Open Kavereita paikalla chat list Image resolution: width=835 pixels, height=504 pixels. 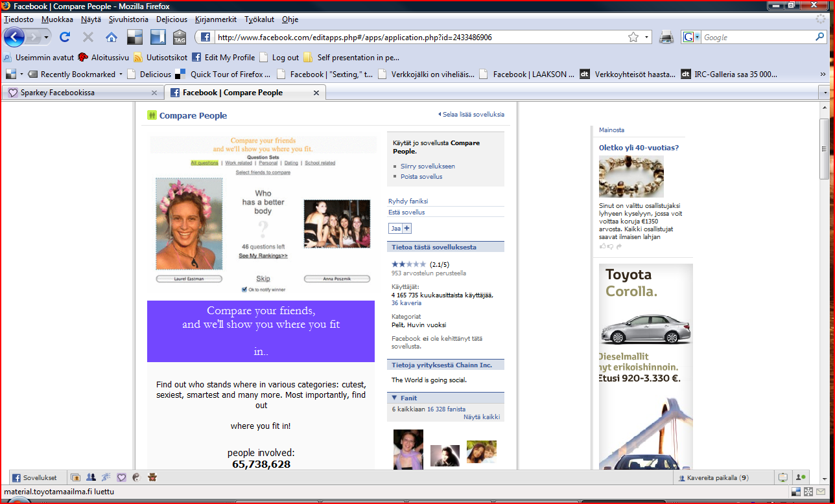pyautogui.click(x=724, y=478)
